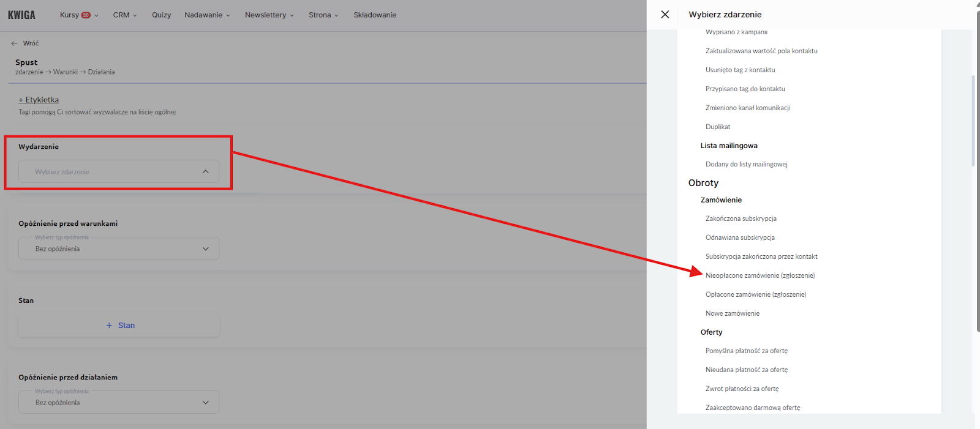980x429 pixels.
Task: Click the + Etykietka link
Action: point(39,100)
